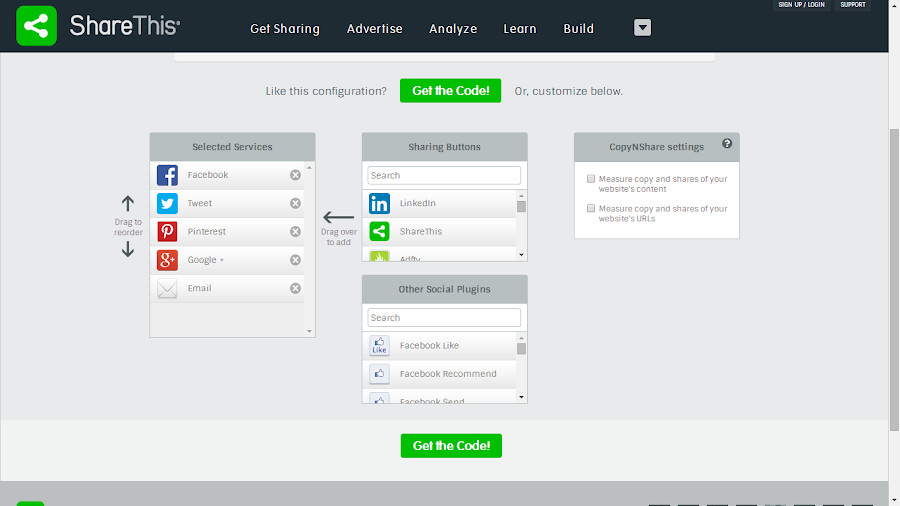Select the Twitter bird icon
The width and height of the screenshot is (900, 506).
(167, 204)
